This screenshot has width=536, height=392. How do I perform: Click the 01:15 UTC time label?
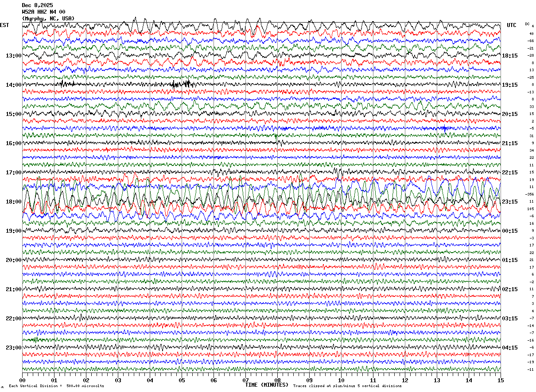(509, 260)
